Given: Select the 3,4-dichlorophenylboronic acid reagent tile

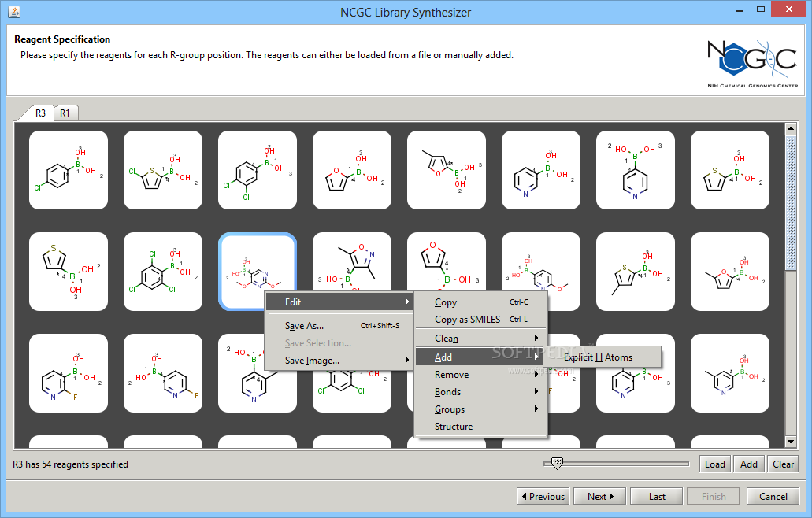Looking at the screenshot, I should tap(258, 170).
